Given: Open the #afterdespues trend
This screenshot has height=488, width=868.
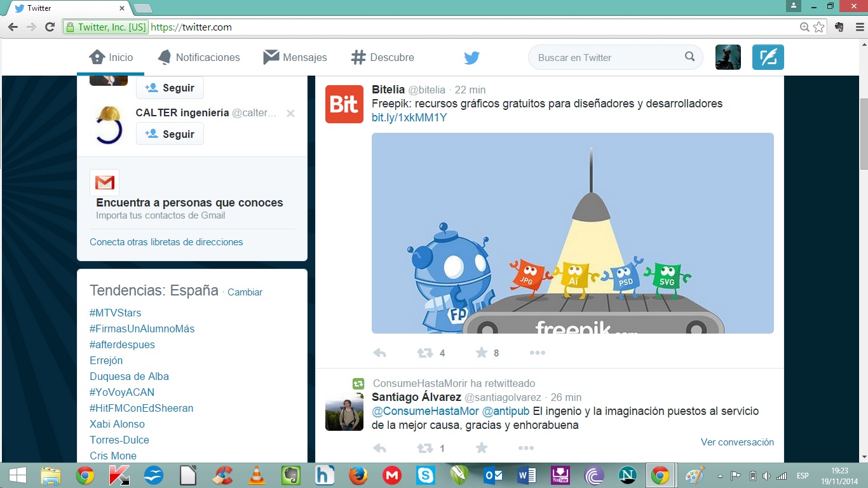Looking at the screenshot, I should [x=122, y=344].
